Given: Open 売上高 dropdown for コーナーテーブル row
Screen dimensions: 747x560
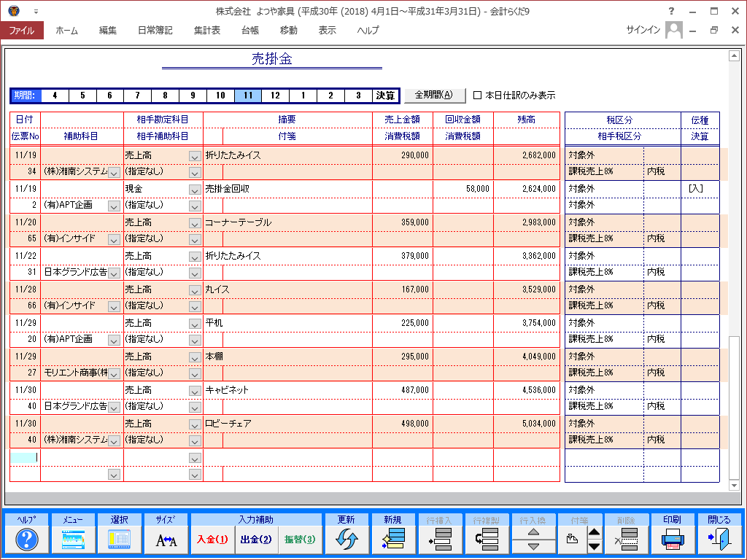Looking at the screenshot, I should [194, 223].
